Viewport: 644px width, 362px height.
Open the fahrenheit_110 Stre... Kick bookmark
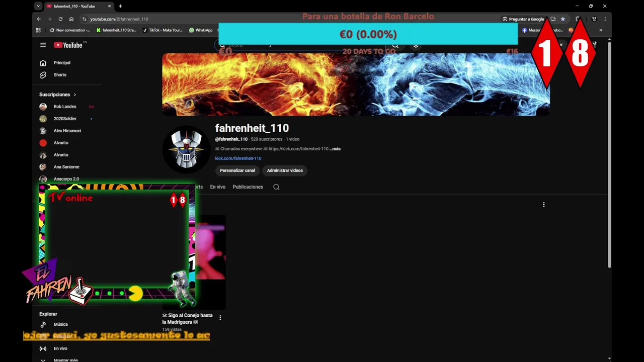click(116, 30)
